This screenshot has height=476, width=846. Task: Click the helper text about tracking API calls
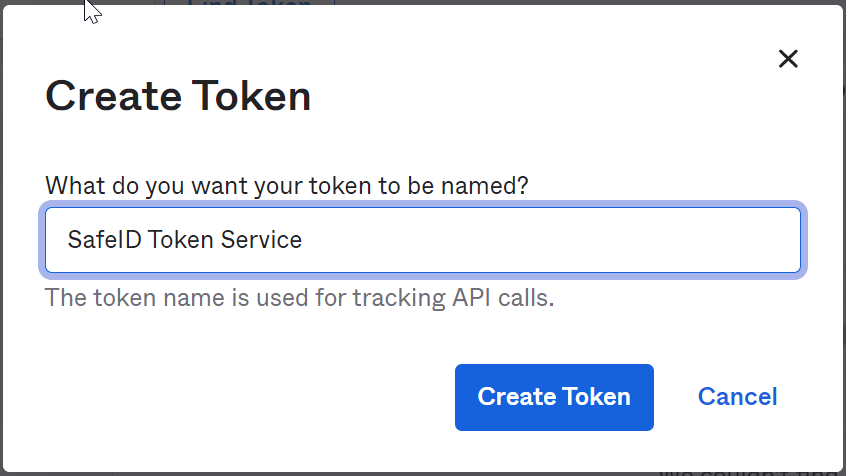[x=299, y=297]
